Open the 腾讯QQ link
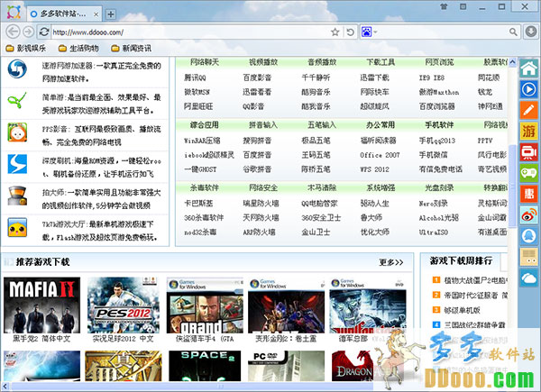 pyautogui.click(x=195, y=77)
